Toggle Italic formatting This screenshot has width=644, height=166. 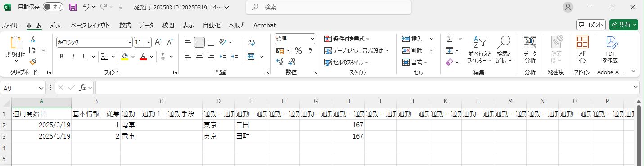pyautogui.click(x=73, y=57)
